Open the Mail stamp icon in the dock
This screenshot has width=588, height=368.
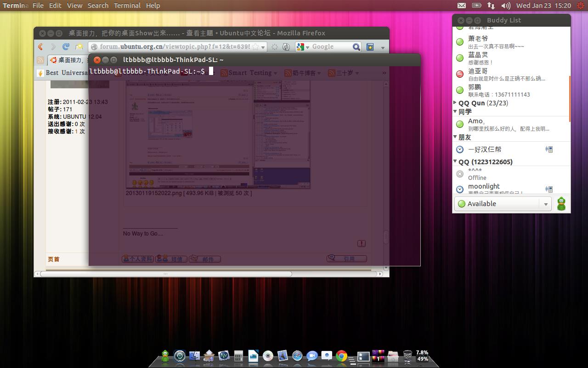point(283,356)
